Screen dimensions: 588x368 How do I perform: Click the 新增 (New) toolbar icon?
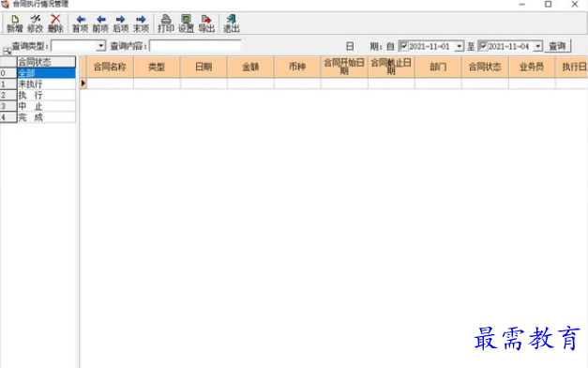(15, 23)
